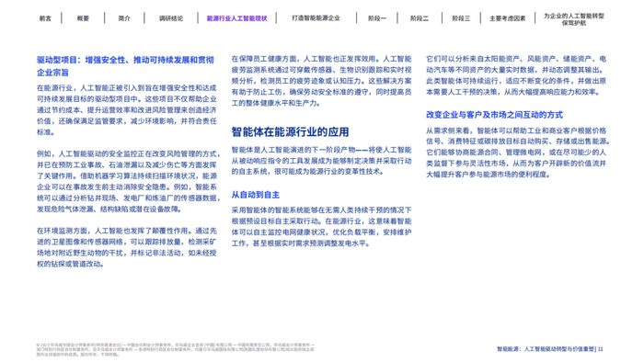The width and height of the screenshot is (644, 362).
Task: Click paragraph beginning 在环境监测方面
Action: (127, 247)
